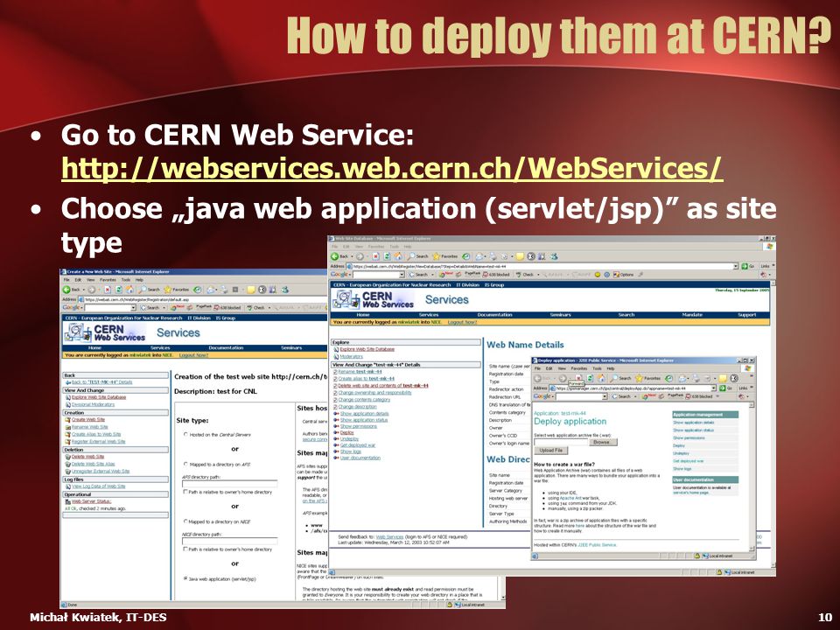Select 'Java web application (servlet/jsp)' radio button
This screenshot has width=840, height=630.
click(185, 578)
